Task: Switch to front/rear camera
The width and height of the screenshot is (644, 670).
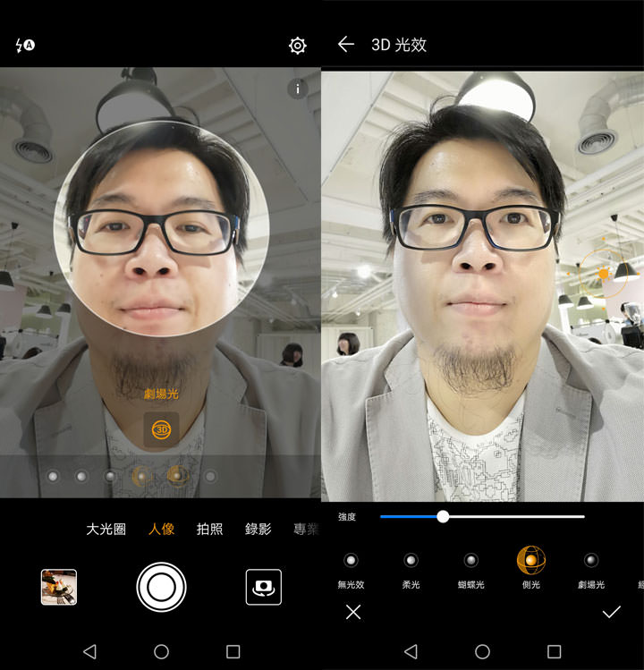Action: pos(263,587)
